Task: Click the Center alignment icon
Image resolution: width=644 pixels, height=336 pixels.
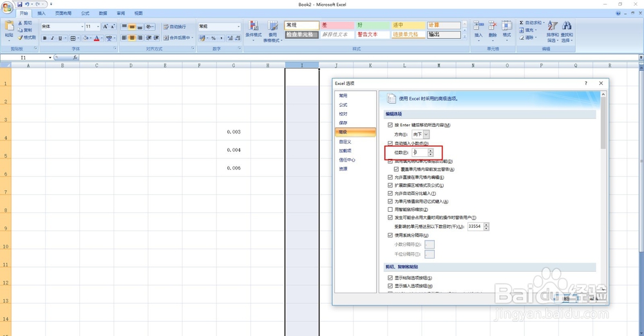Action: [132, 38]
